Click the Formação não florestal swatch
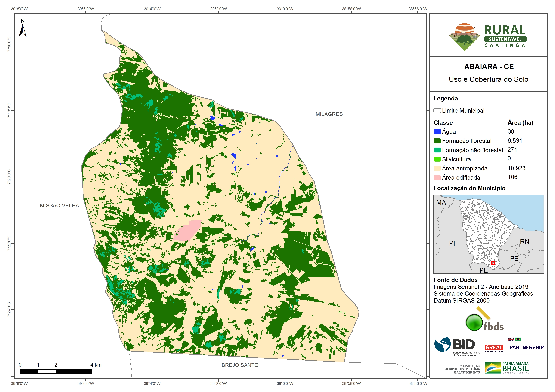Screen dimensions: 555x392 [x=437, y=150]
